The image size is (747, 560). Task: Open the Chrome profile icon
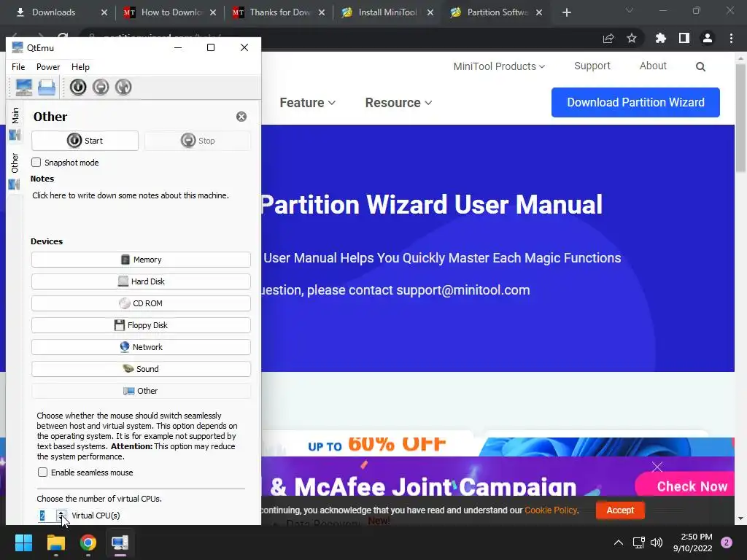point(708,38)
